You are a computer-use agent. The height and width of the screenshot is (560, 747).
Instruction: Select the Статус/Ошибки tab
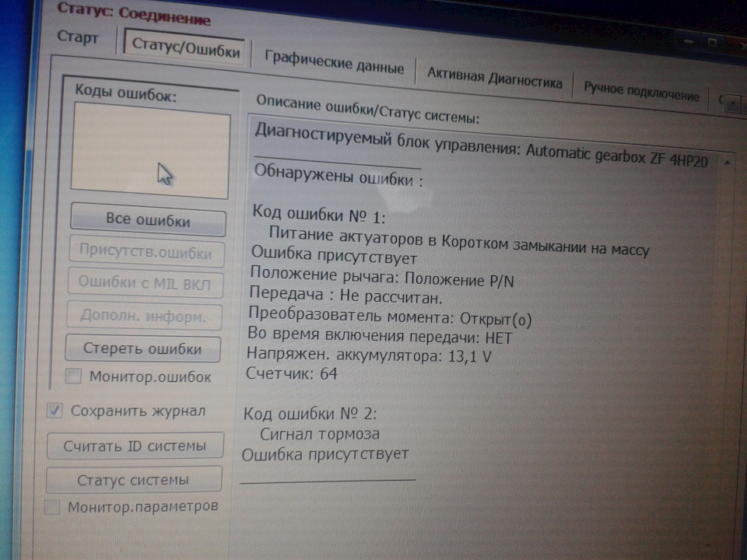point(185,48)
